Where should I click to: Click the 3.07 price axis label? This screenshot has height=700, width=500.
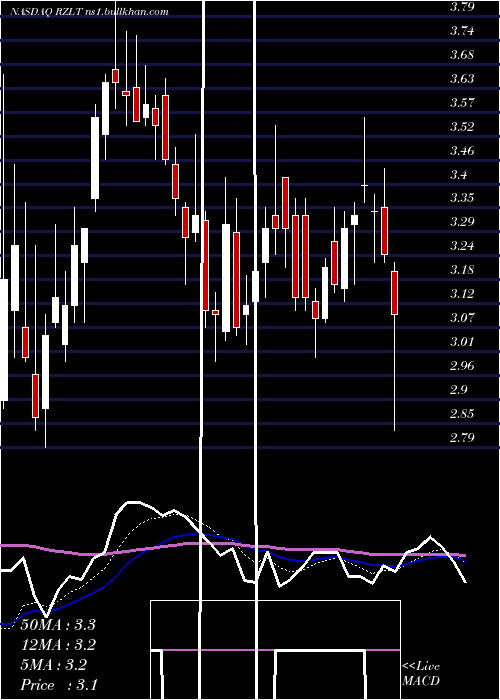462,318
